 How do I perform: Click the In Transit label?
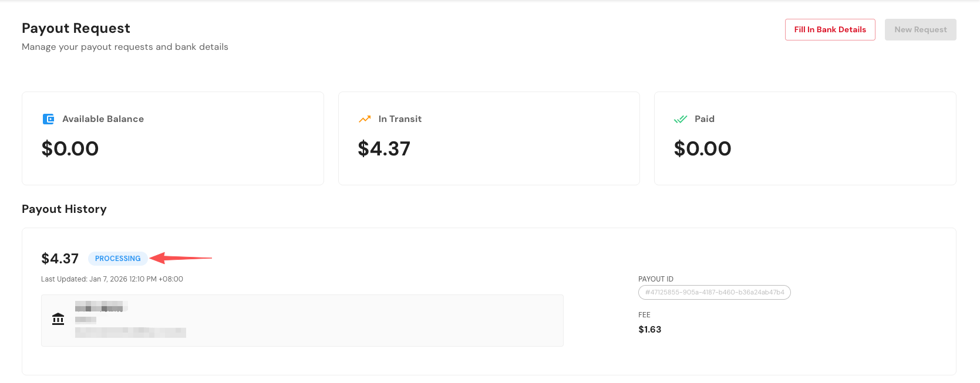tap(400, 119)
